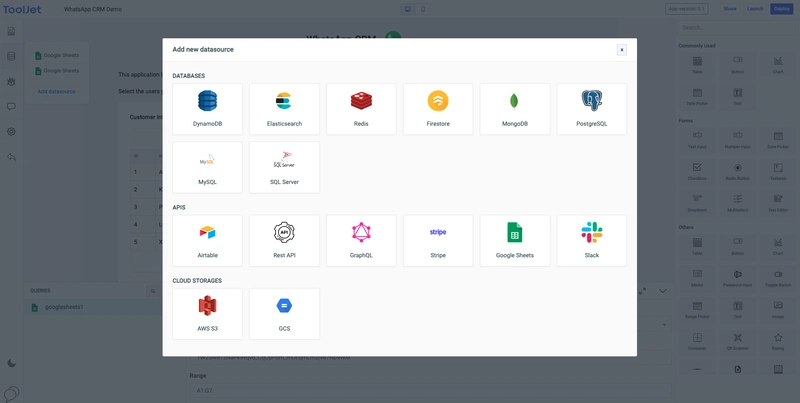Click the back arrow in left sidebar
Image resolution: width=800 pixels, height=403 pixels.
[x=11, y=157]
